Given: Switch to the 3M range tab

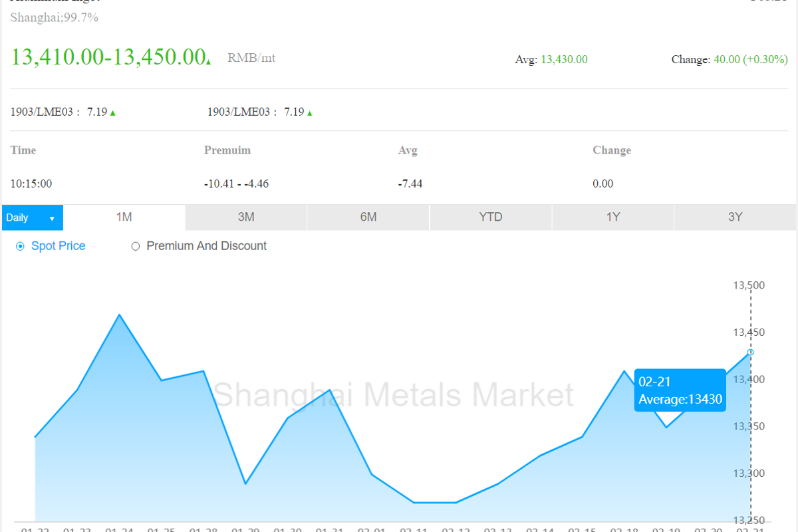Looking at the screenshot, I should (x=246, y=217).
